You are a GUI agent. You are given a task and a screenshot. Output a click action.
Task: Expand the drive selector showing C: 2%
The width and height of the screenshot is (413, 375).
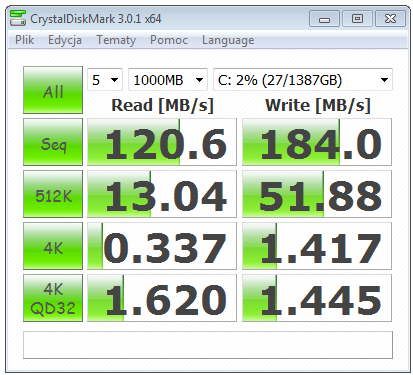[x=303, y=80]
